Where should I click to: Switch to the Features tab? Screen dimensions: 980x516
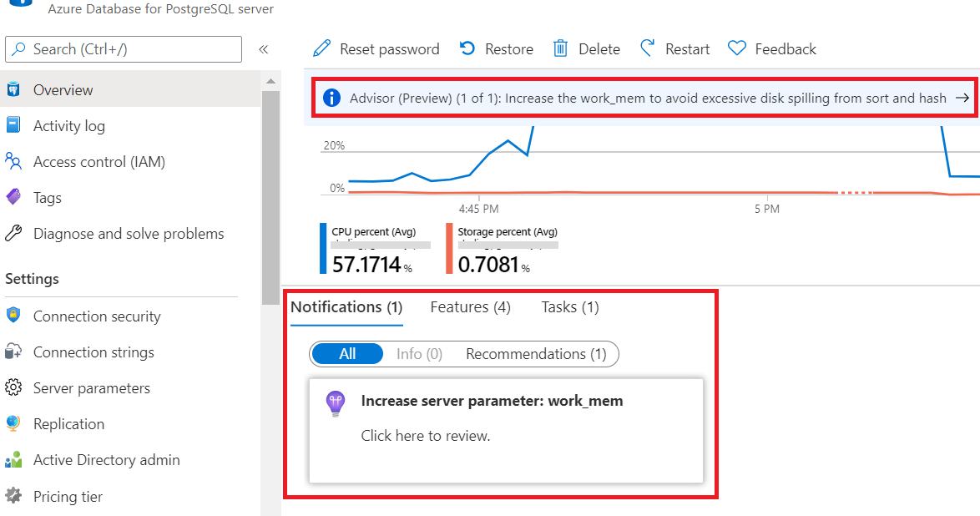coord(470,306)
